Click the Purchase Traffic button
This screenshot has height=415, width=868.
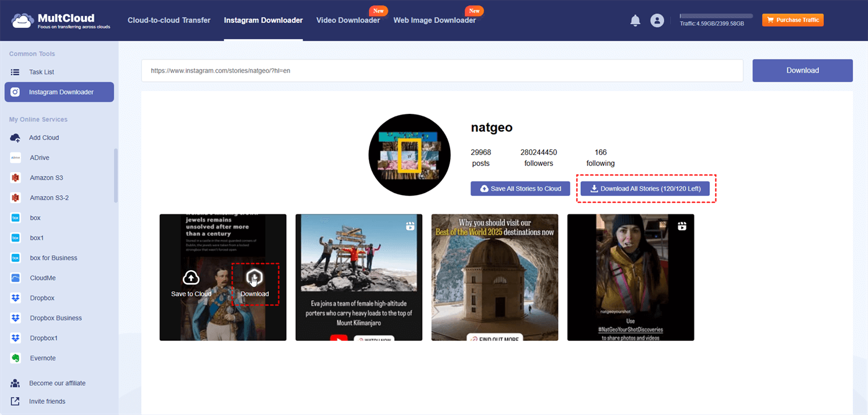[x=793, y=20]
